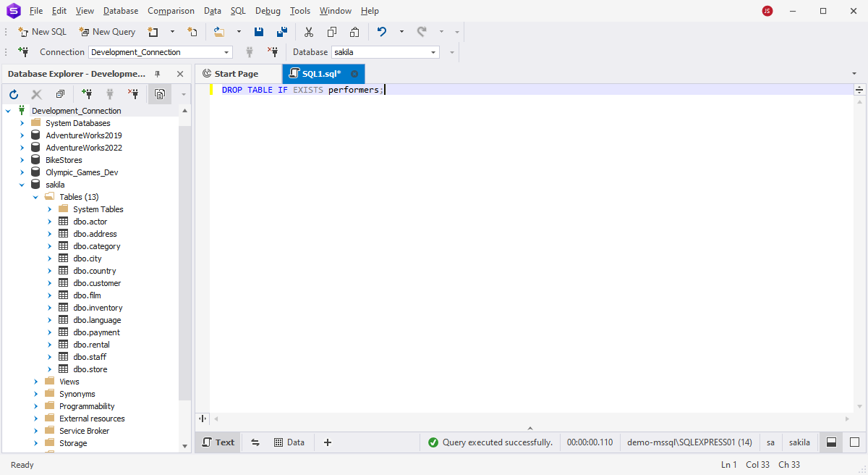Open the dropdown arrow next to Undo

(401, 32)
